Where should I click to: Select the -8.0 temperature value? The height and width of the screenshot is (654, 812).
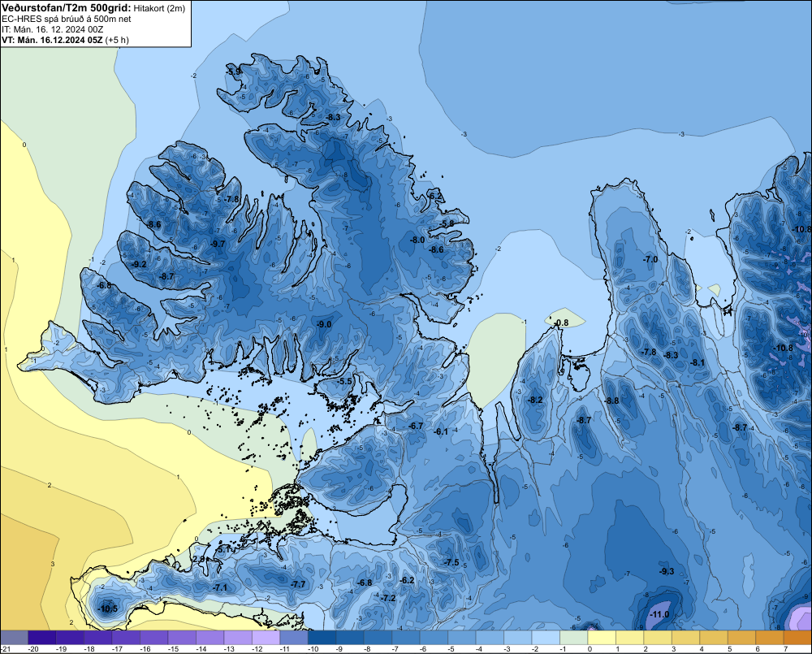[417, 240]
